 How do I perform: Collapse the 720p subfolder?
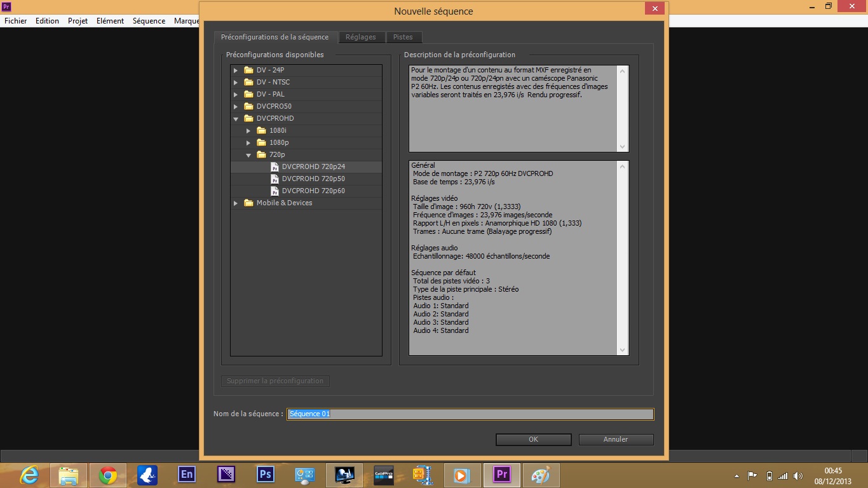point(248,155)
